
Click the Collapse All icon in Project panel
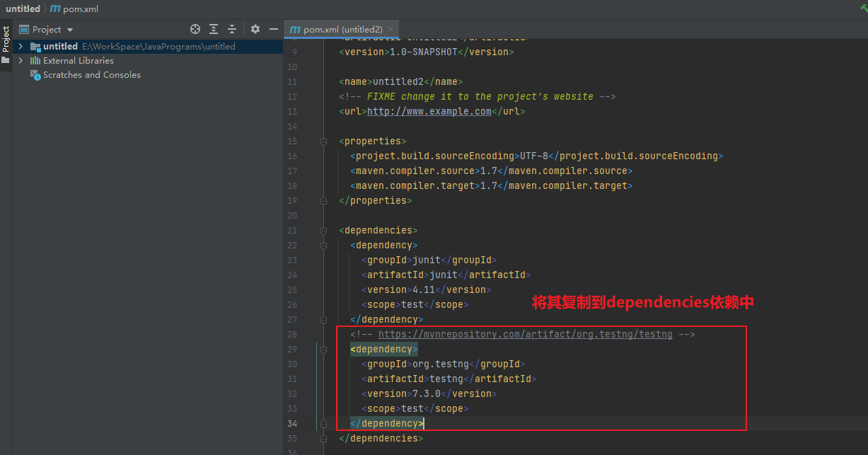232,29
